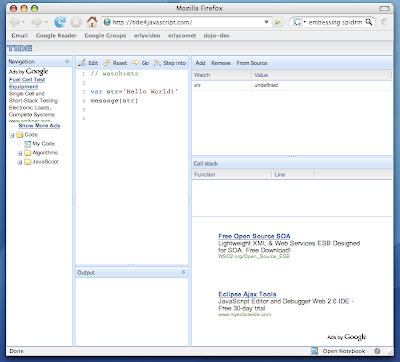Viewport: 400px width, 362px height.
Task: Collapse the Navigation panel with the double chevron
Action: [x=67, y=61]
